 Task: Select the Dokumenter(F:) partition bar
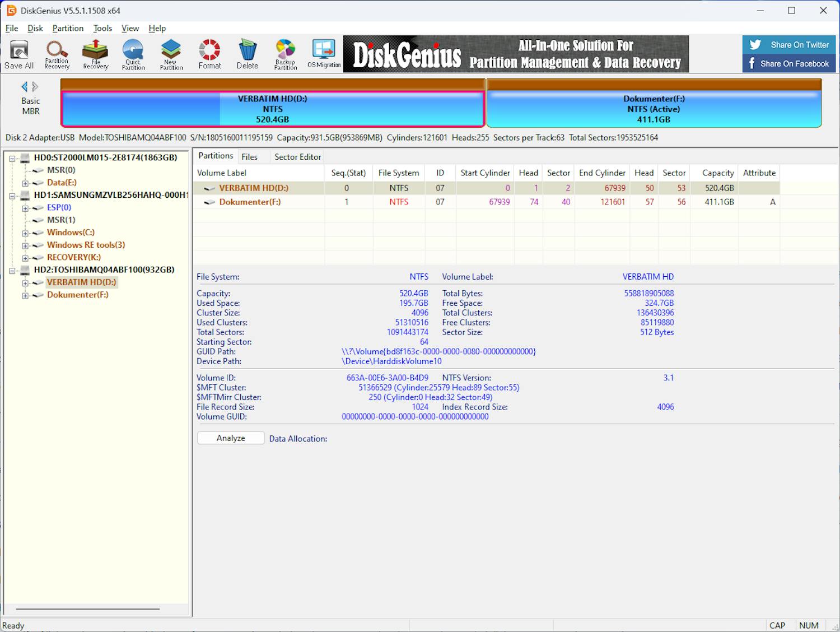(654, 109)
